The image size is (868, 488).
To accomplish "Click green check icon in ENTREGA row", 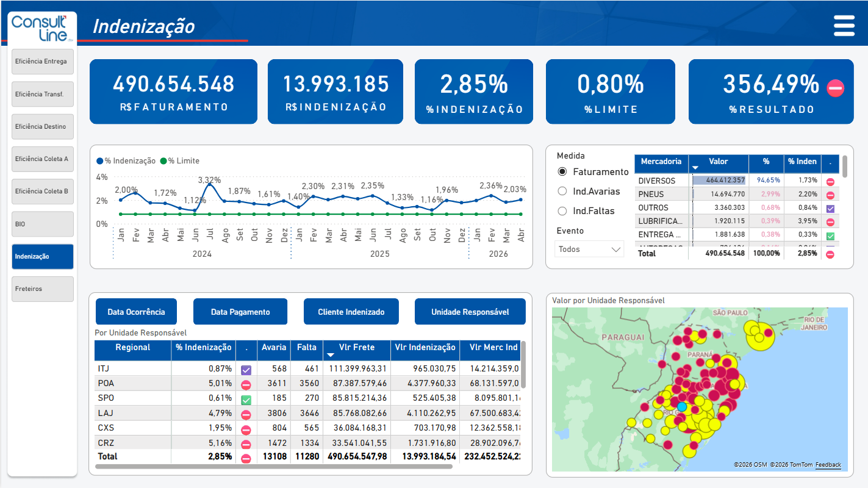I will click(830, 235).
